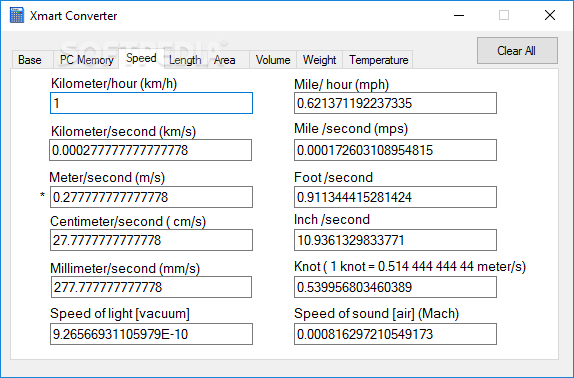
Task: Click the Mile/second (mps) value box
Action: click(x=395, y=150)
